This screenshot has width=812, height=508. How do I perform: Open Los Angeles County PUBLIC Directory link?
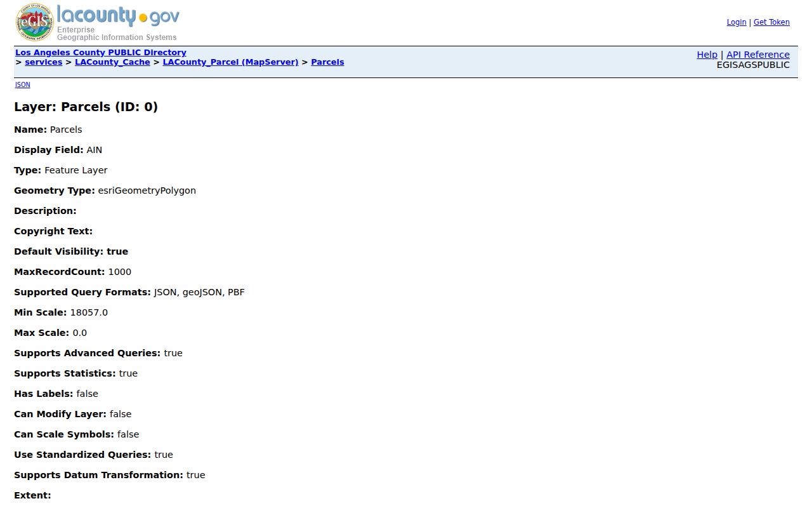click(x=101, y=53)
